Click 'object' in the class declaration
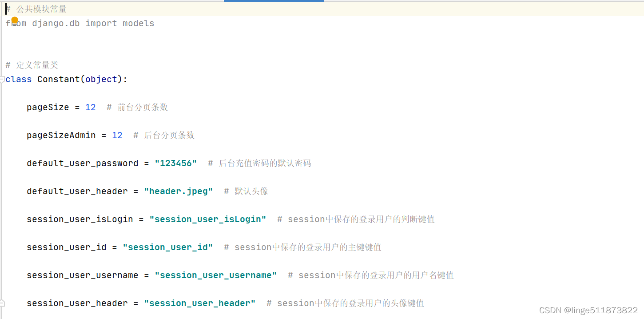 [x=101, y=80]
